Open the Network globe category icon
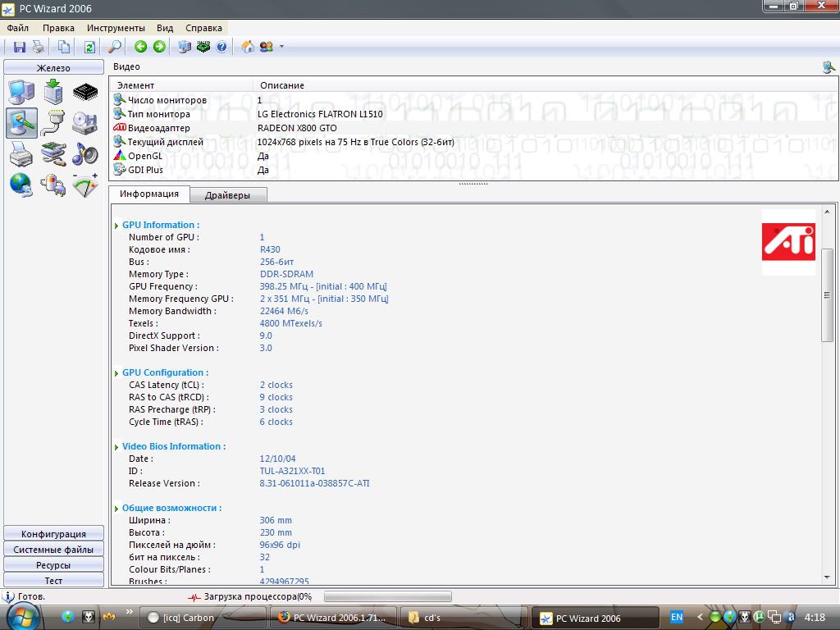The height and width of the screenshot is (630, 840). click(x=21, y=185)
